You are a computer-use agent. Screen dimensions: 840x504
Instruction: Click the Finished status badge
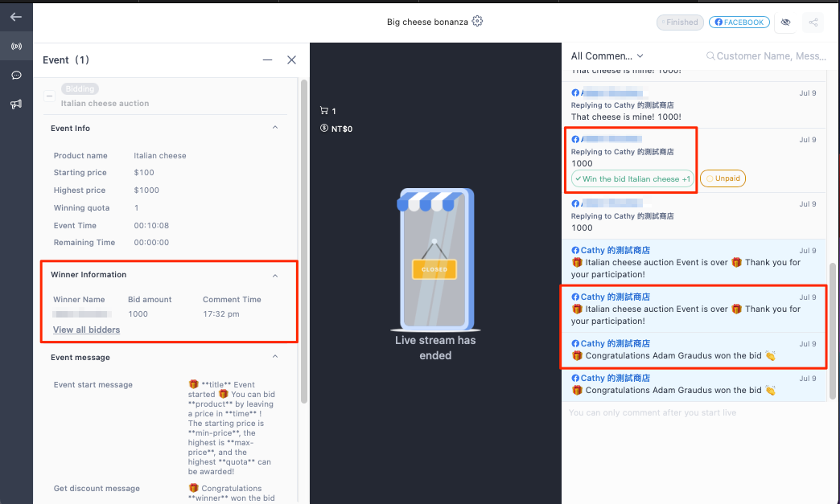(680, 22)
